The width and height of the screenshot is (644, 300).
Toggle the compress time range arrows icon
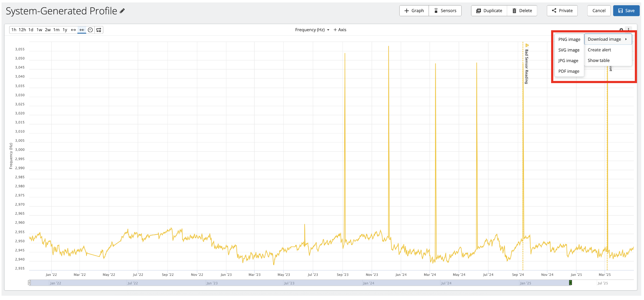(82, 30)
